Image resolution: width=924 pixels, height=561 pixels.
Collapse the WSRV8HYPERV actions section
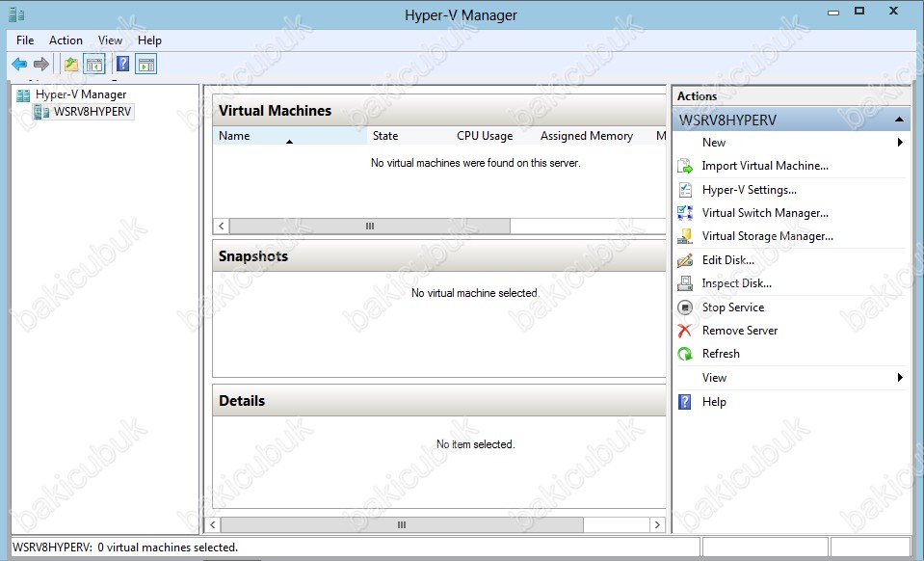pos(899,120)
